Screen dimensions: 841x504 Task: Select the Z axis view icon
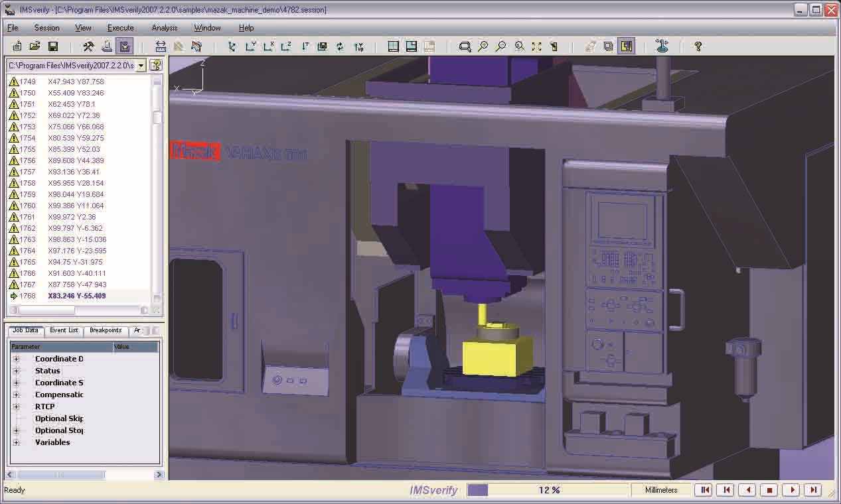coord(286,46)
